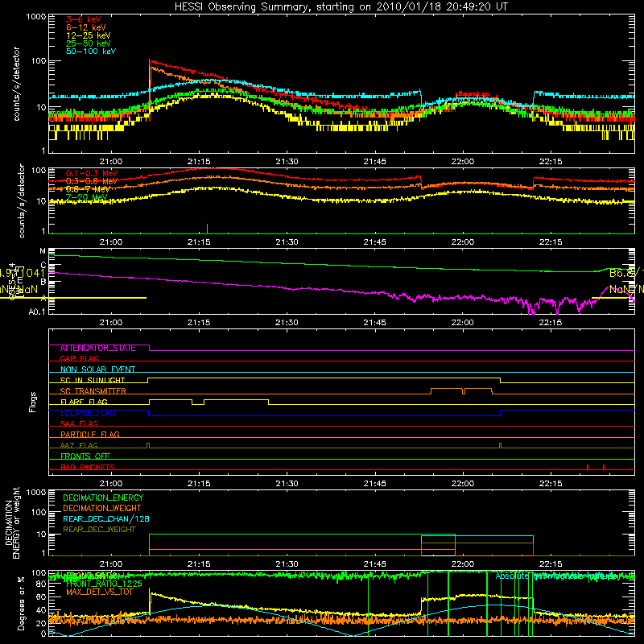Click the 1000 tick label of top panel
This screenshot has height=644, width=644.
coord(35,17)
